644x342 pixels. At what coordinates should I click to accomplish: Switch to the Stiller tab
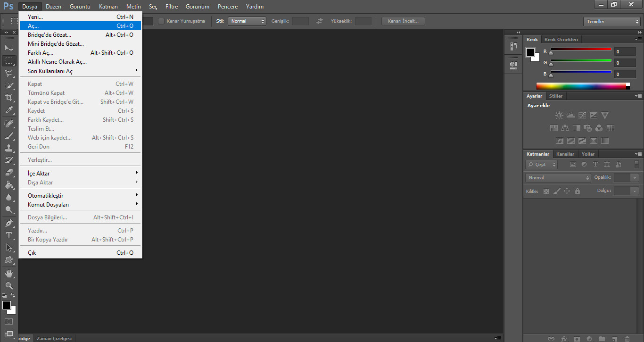pyautogui.click(x=556, y=96)
